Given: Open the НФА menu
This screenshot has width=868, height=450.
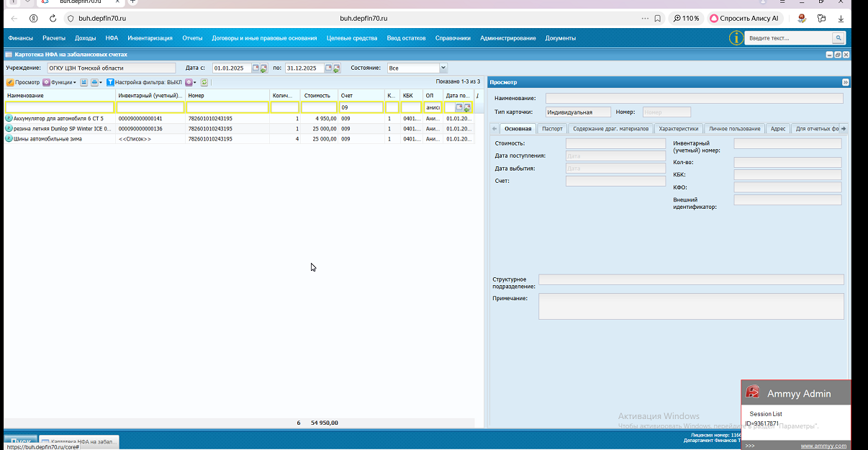Looking at the screenshot, I should [x=112, y=38].
